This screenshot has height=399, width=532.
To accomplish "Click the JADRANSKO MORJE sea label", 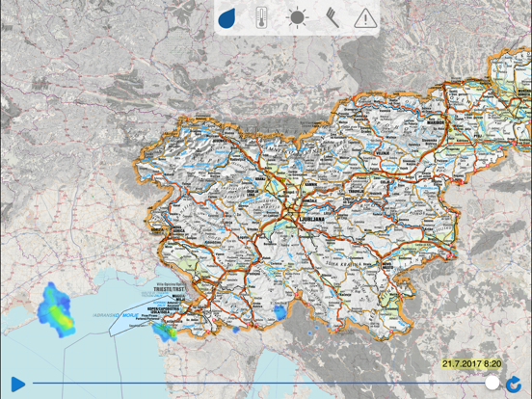I will click(116, 315).
